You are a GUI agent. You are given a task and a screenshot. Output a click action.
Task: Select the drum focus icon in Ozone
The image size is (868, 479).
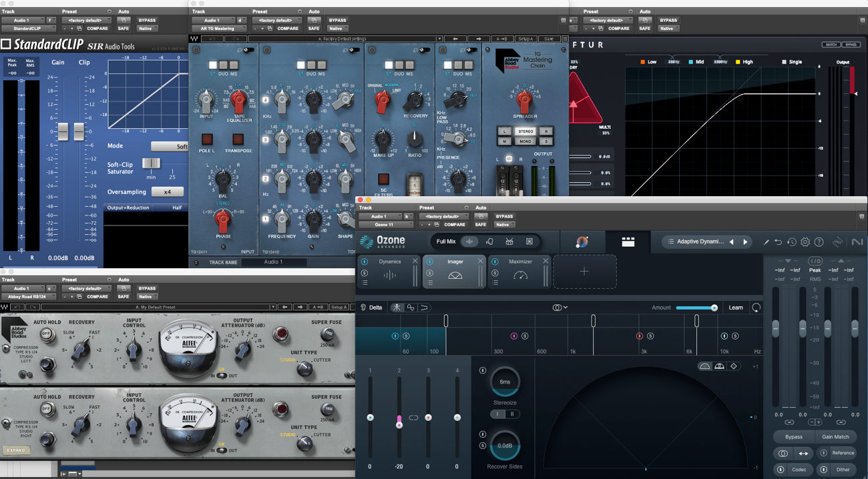(x=509, y=242)
